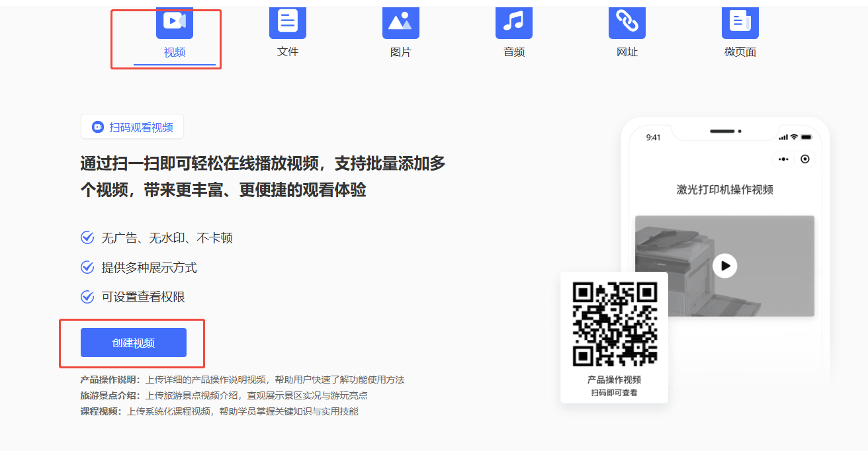Click the music note audio icon

[514, 22]
